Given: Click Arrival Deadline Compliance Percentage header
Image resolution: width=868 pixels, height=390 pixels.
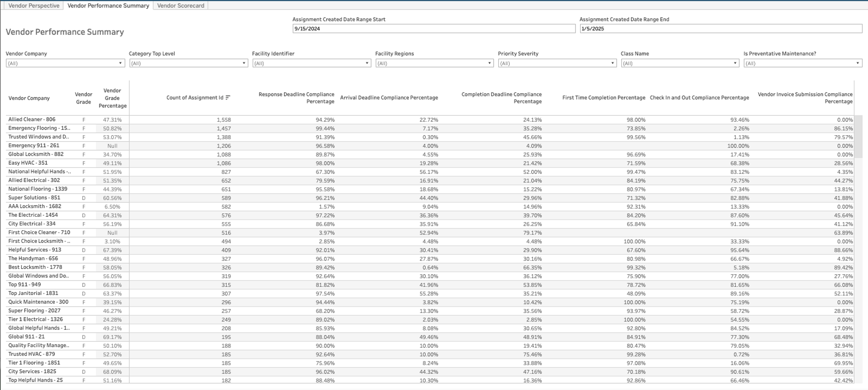Looking at the screenshot, I should (389, 98).
